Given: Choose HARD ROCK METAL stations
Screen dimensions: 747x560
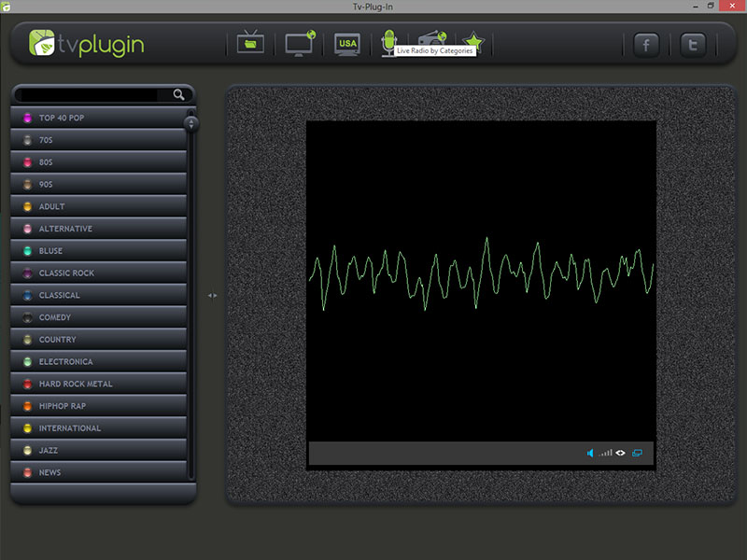Looking at the screenshot, I should click(99, 384).
